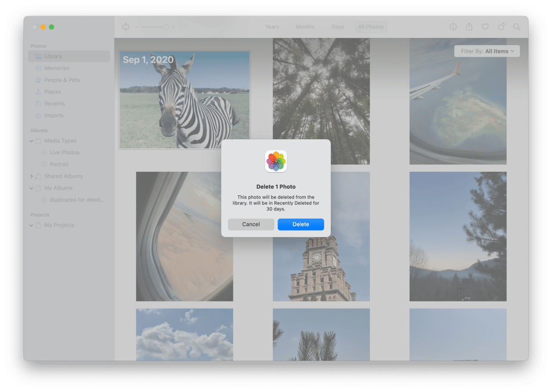The image size is (552, 392).
Task: Open search with magnifier icon
Action: tap(517, 27)
